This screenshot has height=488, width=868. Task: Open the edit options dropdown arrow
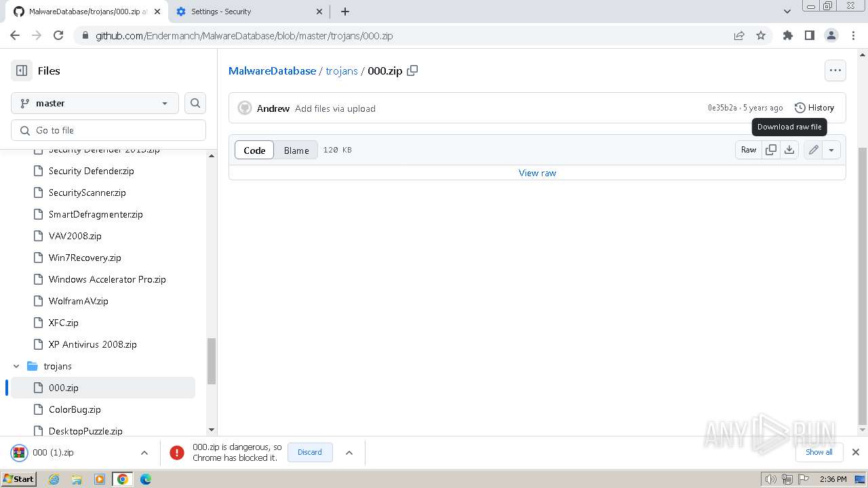pyautogui.click(x=831, y=150)
